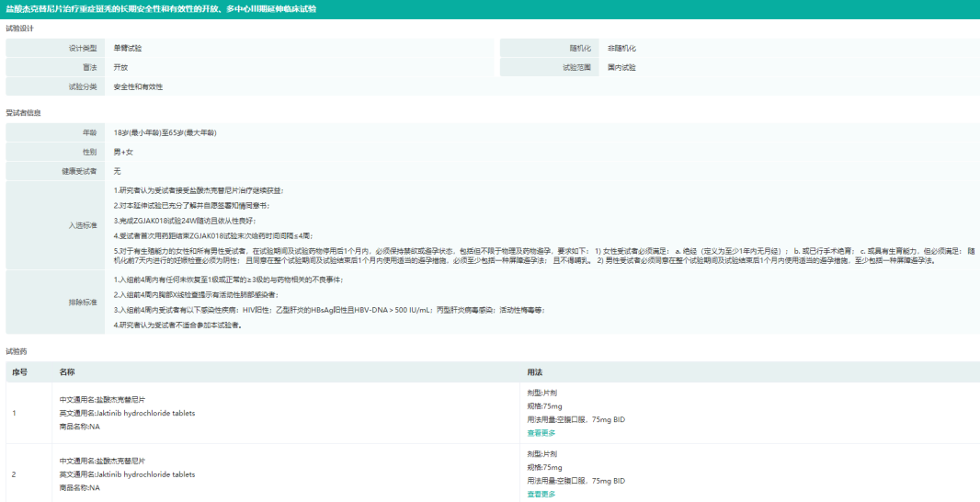Screen dimensions: 980x502
Task: Click sequence number 2 in drug table
Action: tap(14, 474)
